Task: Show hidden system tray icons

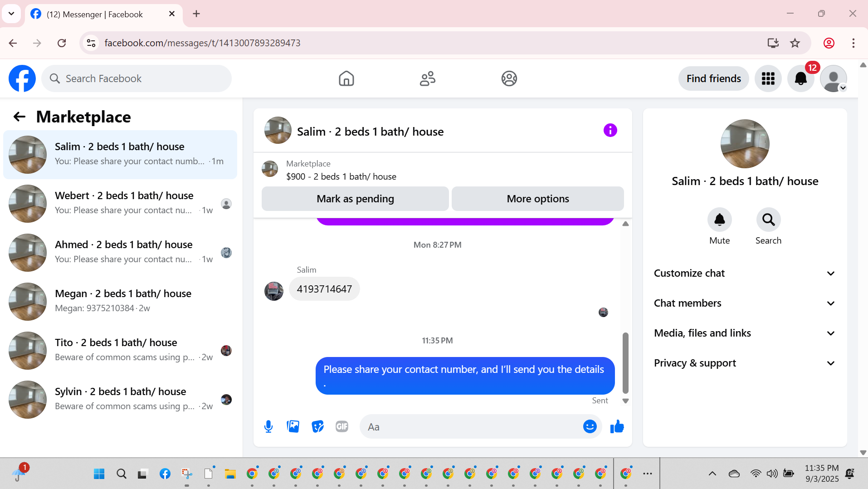Action: (712, 474)
